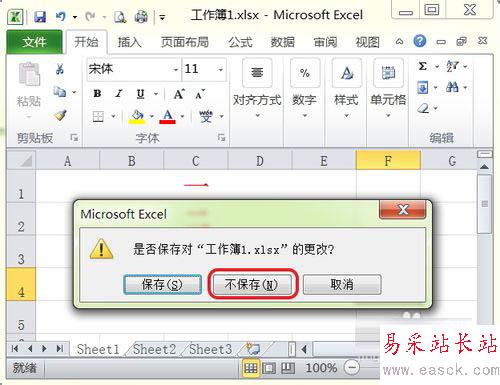Switch to Normal view in status bar
Viewport: 500px width, 385px height.
250,368
